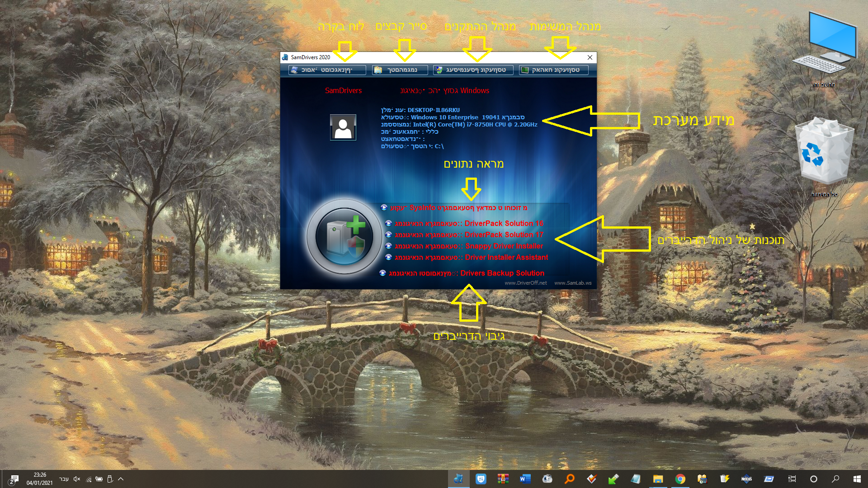Launch the SysInfo data viewer link
Viewport: 868px width, 488px height.
(x=458, y=208)
